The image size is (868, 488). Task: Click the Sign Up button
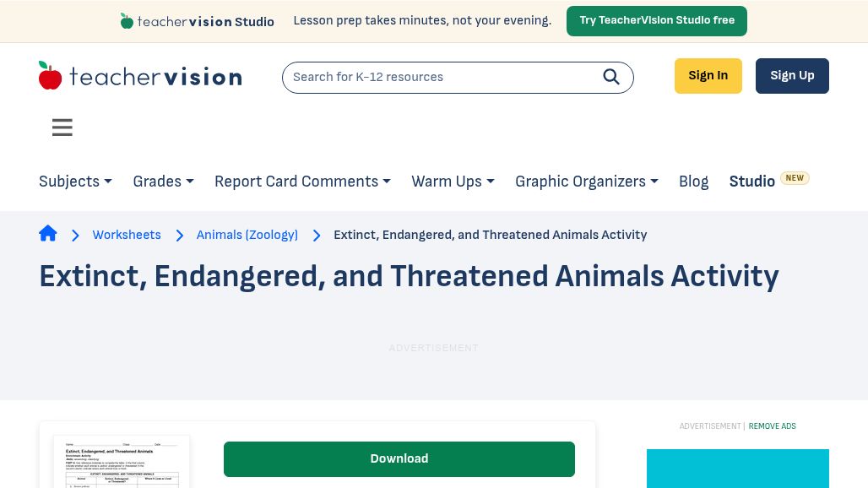[x=792, y=76]
